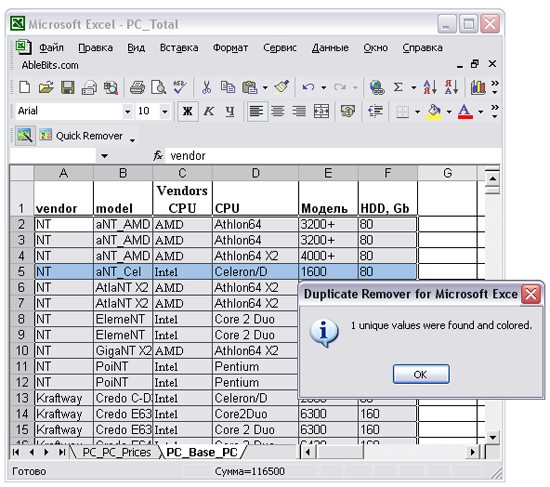Toggle bold Ж formatting
This screenshot has height=487, width=550.
(x=188, y=112)
